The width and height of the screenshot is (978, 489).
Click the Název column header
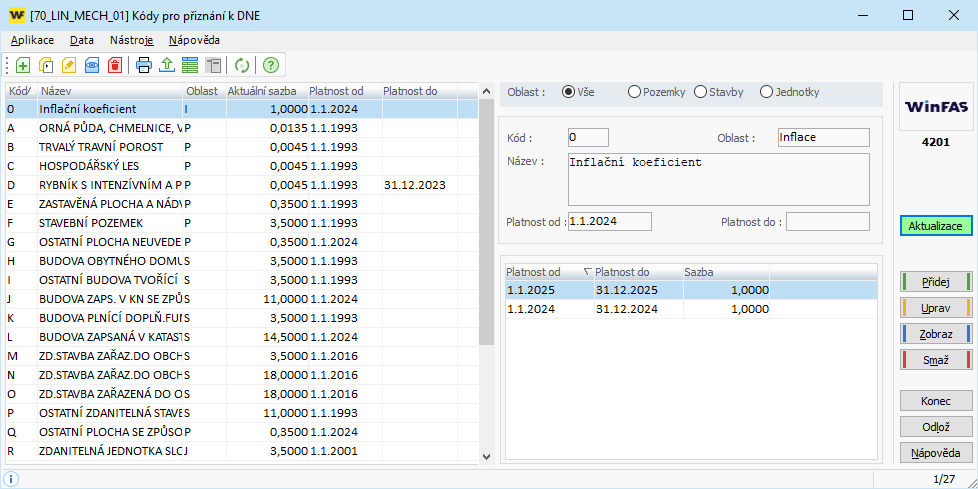point(110,91)
